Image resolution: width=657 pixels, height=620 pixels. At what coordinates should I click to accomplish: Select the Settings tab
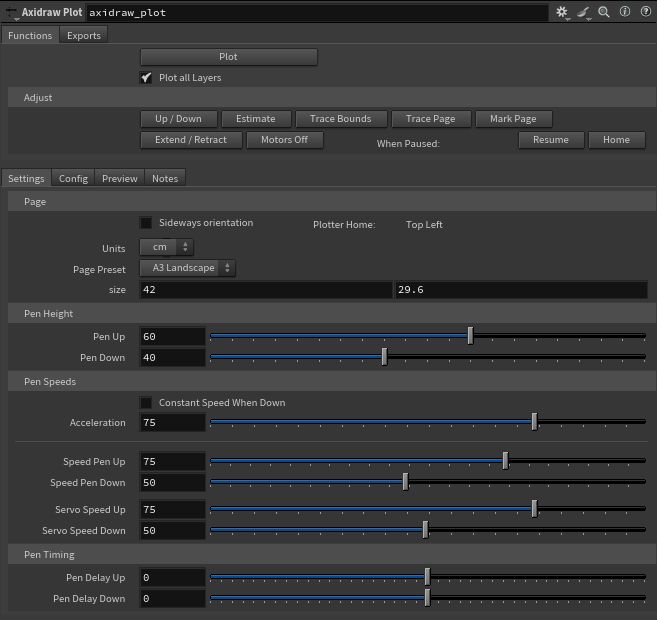26,178
